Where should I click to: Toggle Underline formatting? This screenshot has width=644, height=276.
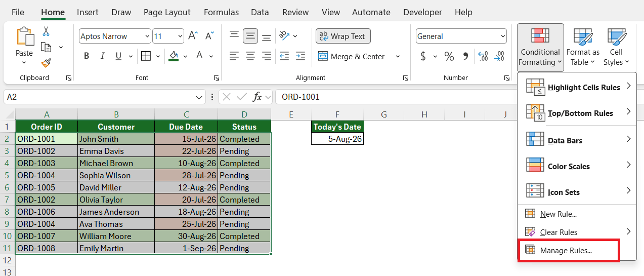(x=118, y=56)
